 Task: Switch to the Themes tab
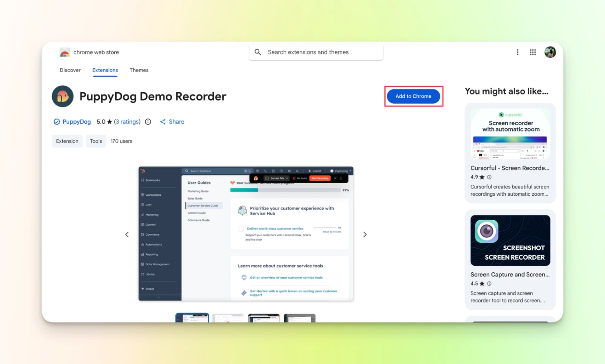139,70
